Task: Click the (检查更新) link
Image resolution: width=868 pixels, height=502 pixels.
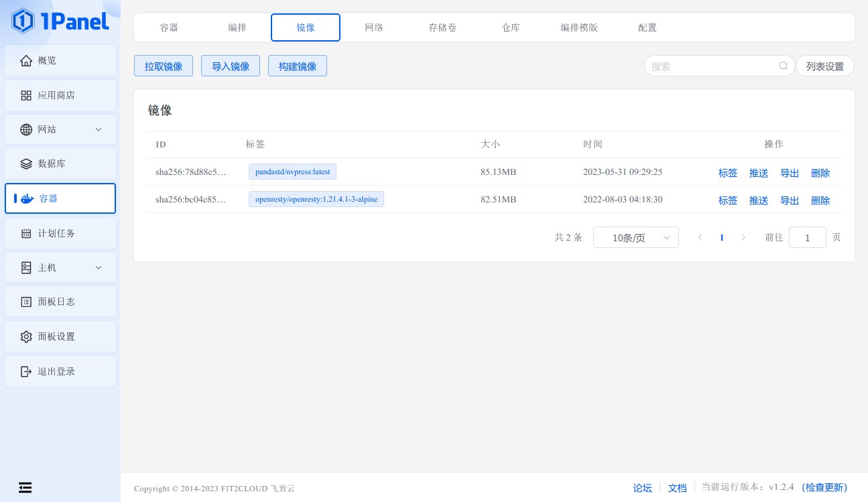Action: pyautogui.click(x=824, y=487)
